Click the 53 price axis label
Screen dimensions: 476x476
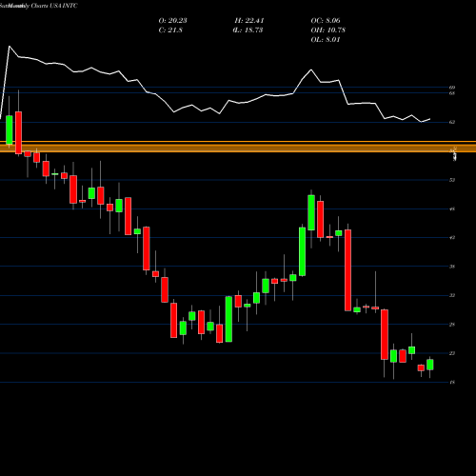click(452, 180)
